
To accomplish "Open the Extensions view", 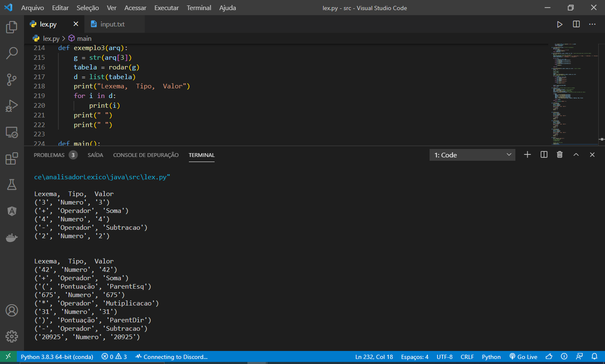I will click(x=11, y=159).
